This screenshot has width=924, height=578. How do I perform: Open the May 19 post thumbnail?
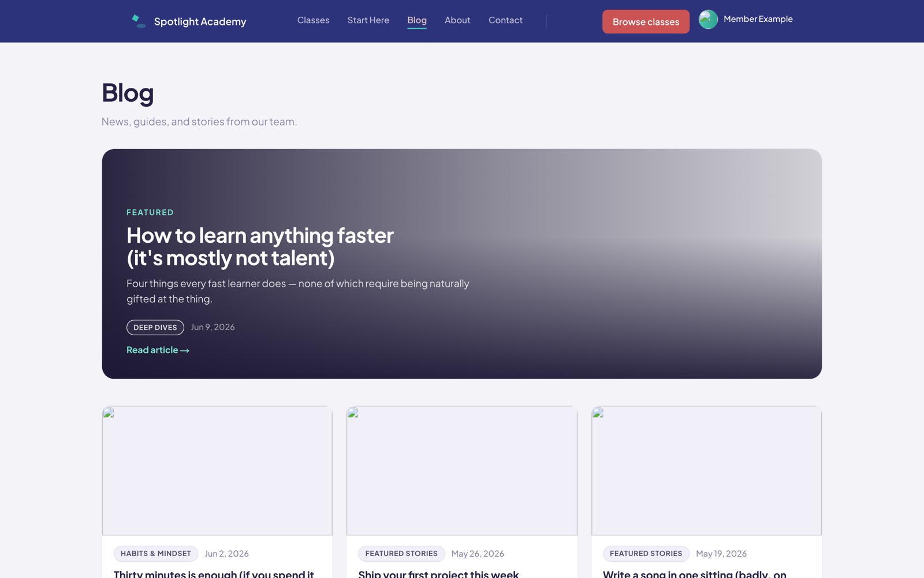pyautogui.click(x=706, y=470)
